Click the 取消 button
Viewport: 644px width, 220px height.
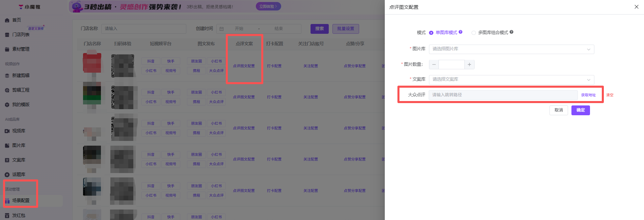[559, 110]
